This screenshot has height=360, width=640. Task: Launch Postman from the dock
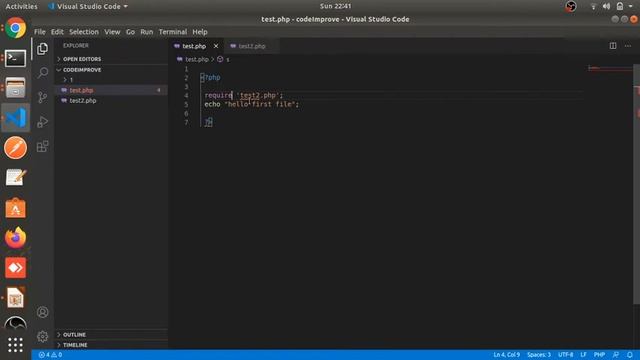tap(16, 147)
